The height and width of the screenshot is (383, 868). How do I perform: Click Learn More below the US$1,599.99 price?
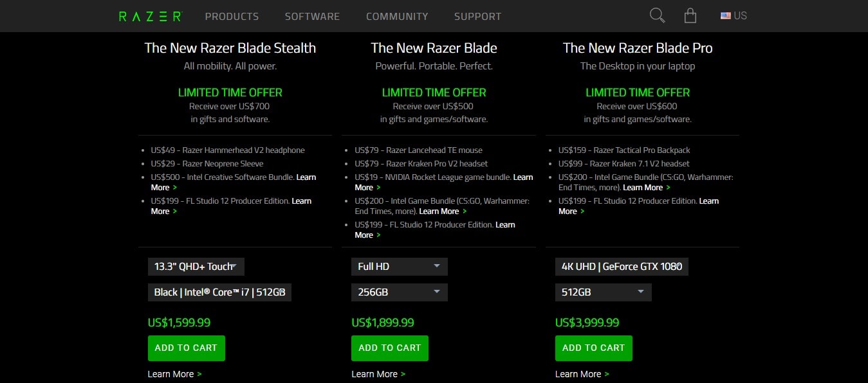174,374
